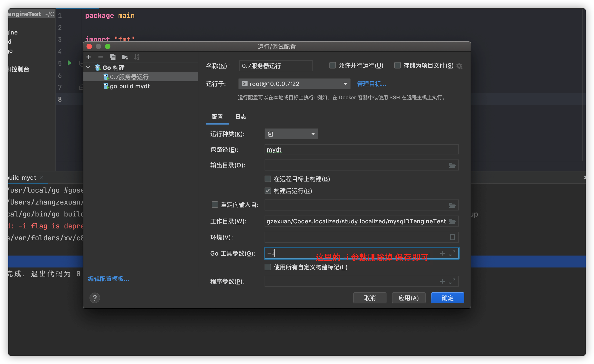This screenshot has width=594, height=364.
Task: Open environment variables editor icon
Action: coord(452,237)
